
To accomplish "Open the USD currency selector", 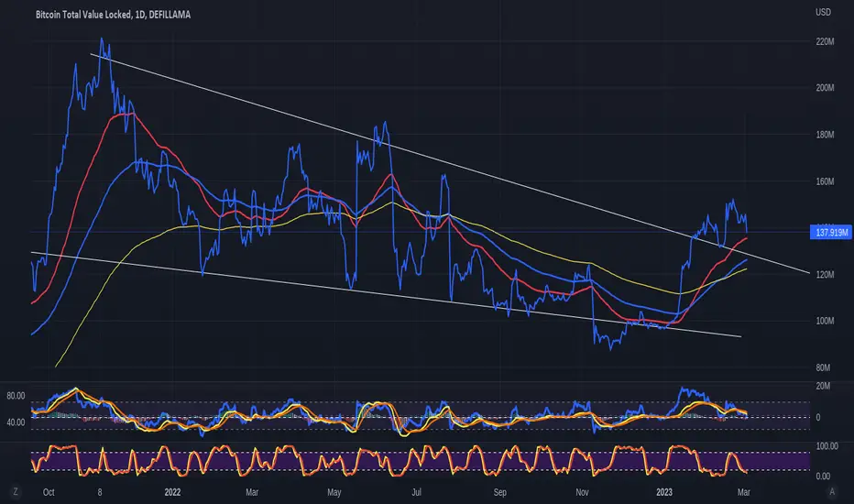I will pos(823,12).
